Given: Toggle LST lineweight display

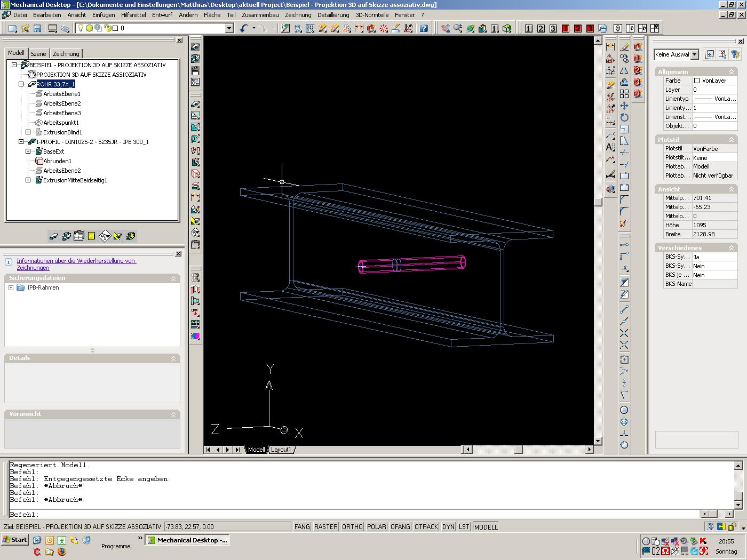Looking at the screenshot, I should [464, 526].
